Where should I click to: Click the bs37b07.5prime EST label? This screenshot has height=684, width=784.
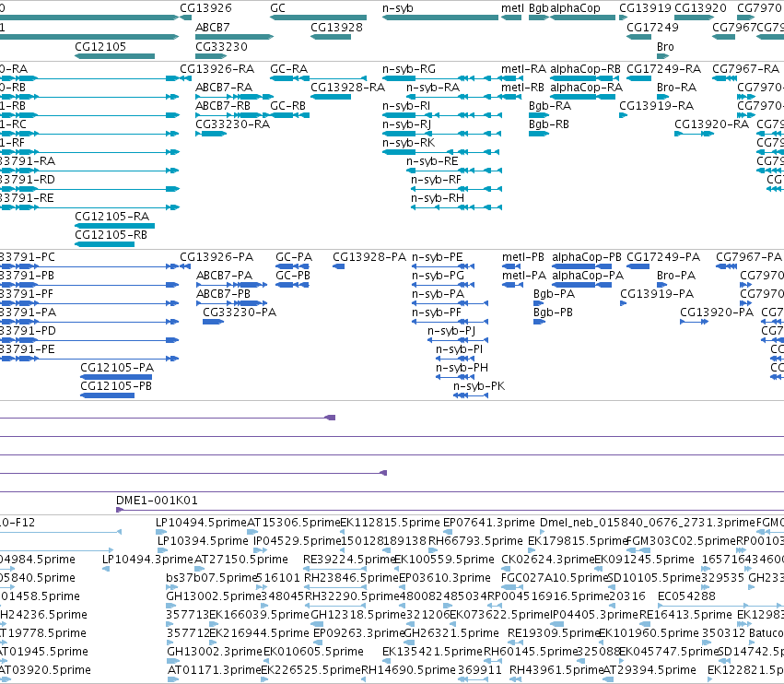coord(211,578)
